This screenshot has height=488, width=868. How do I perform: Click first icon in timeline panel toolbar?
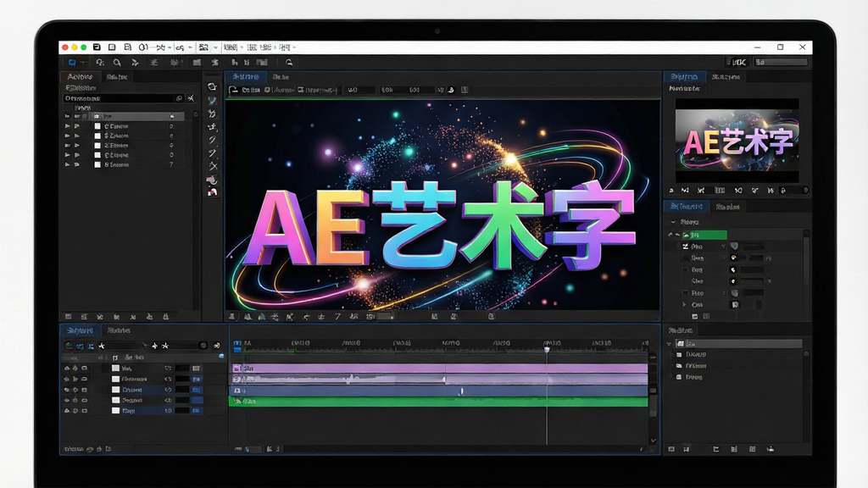[69, 346]
